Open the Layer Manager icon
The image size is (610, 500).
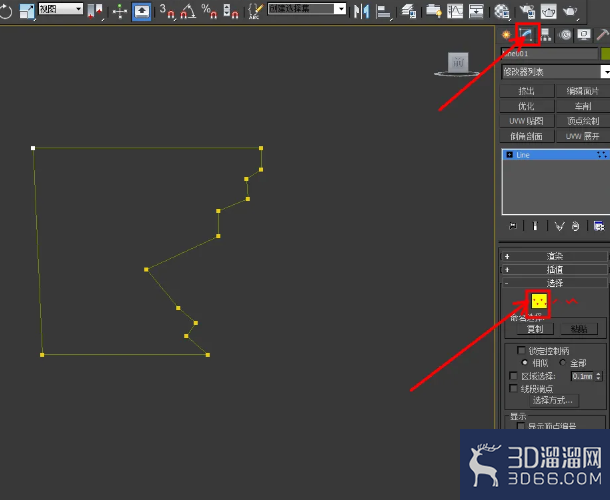pyautogui.click(x=408, y=11)
